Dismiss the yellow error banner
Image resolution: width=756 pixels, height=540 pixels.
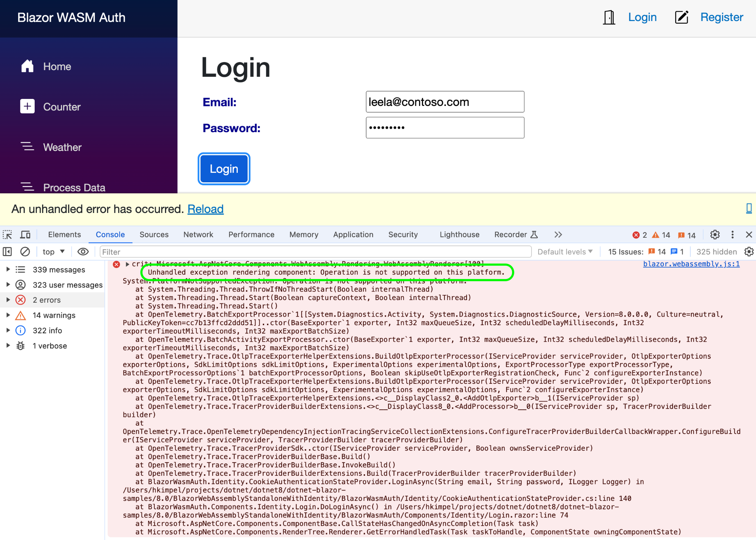pyautogui.click(x=749, y=209)
